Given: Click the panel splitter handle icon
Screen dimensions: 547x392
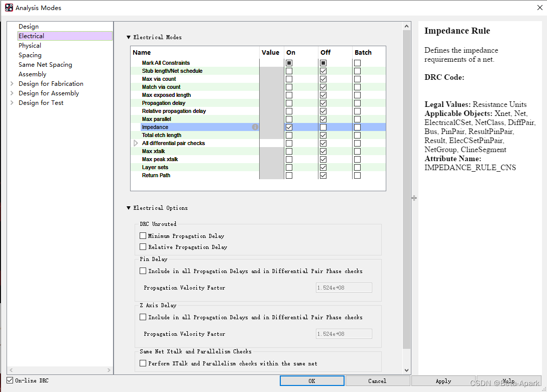Looking at the screenshot, I should click(x=414, y=198).
